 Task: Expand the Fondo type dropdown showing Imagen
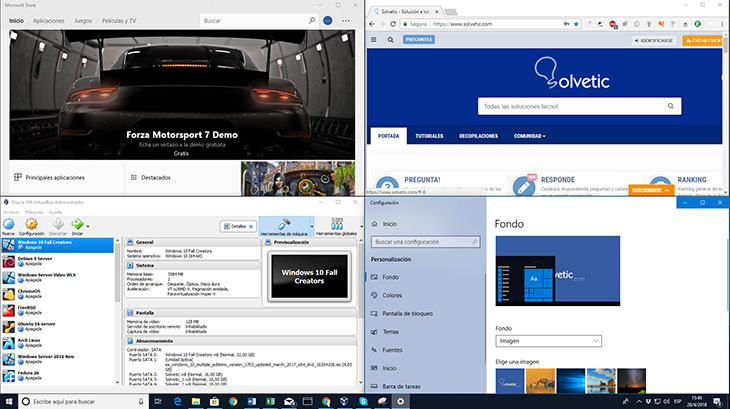550,341
